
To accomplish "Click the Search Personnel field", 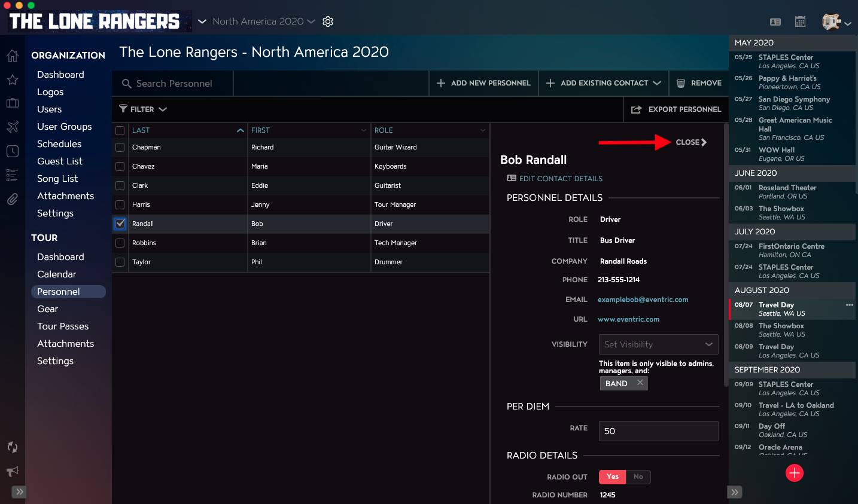I will click(174, 84).
